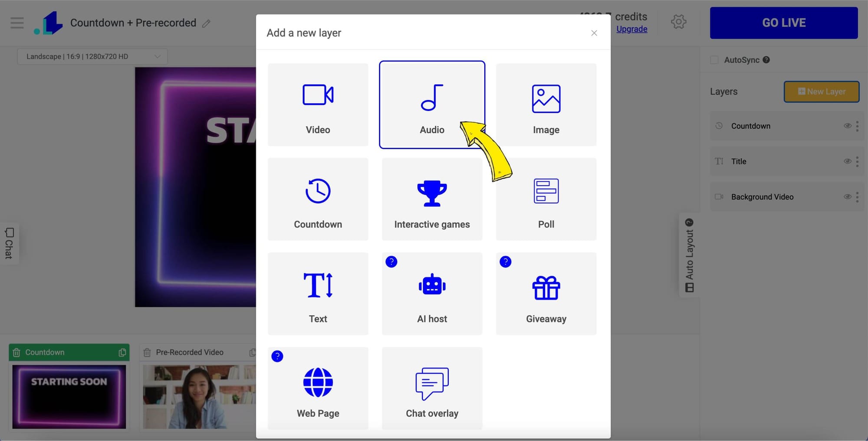868x441 pixels.
Task: Choose the Poll layer option
Action: [x=546, y=199]
